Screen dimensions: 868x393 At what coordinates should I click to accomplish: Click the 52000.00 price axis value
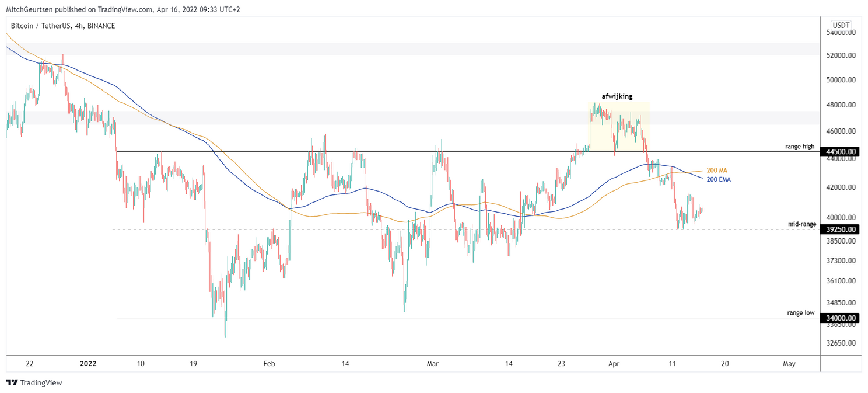tap(842, 55)
